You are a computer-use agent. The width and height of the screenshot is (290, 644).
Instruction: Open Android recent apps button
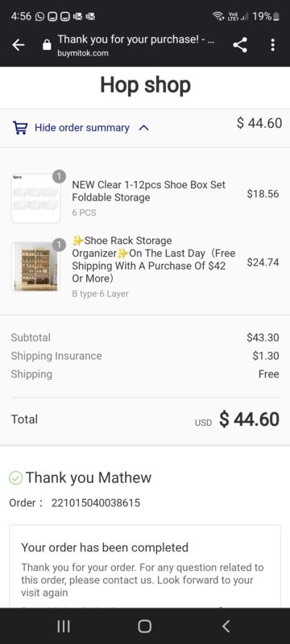click(x=64, y=626)
